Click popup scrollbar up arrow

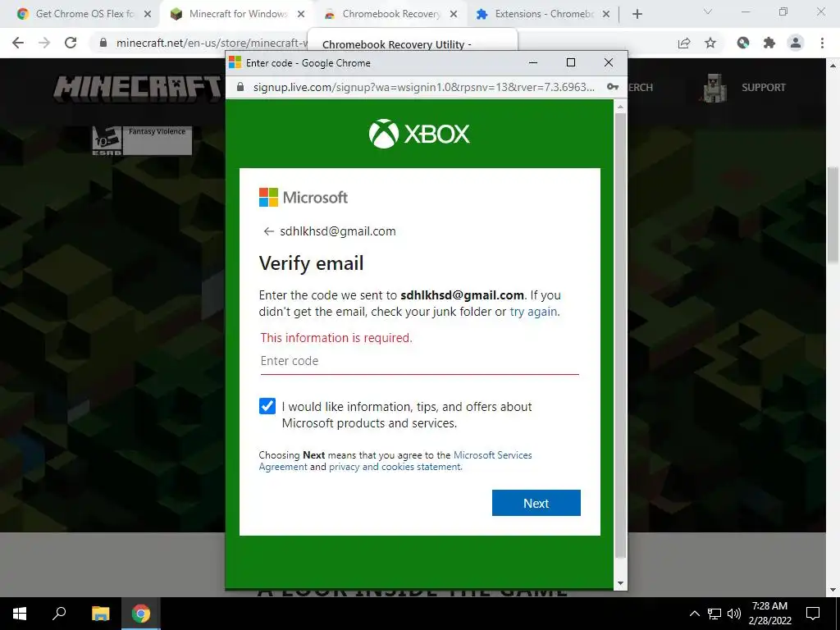[x=620, y=107]
